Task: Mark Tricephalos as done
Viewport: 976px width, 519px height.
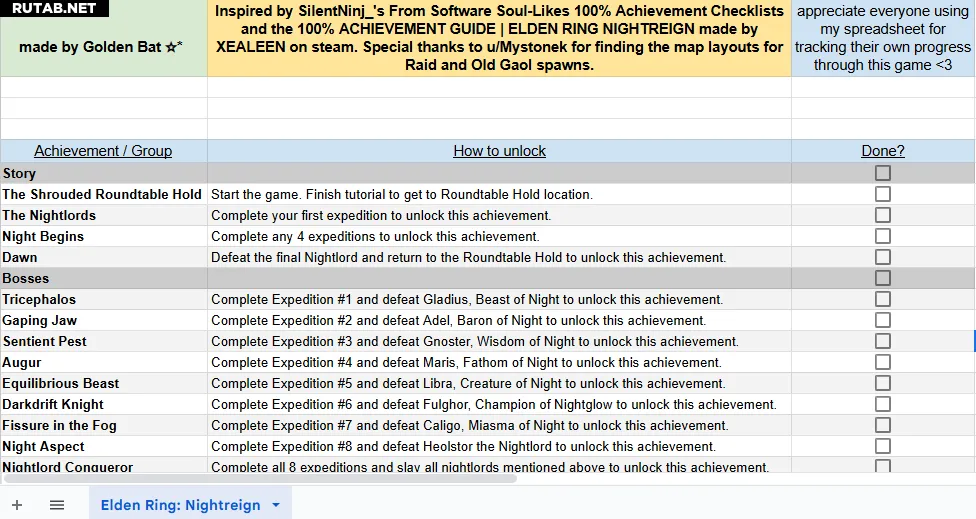Action: pyautogui.click(x=883, y=299)
